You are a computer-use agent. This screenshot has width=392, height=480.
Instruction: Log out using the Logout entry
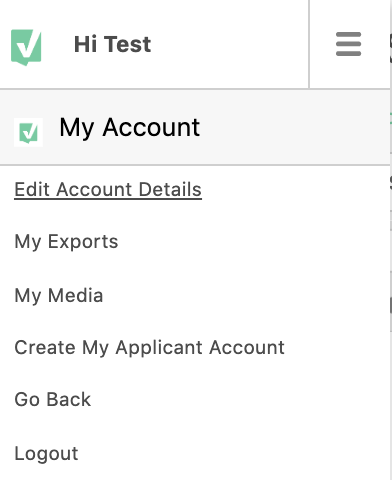pos(46,454)
